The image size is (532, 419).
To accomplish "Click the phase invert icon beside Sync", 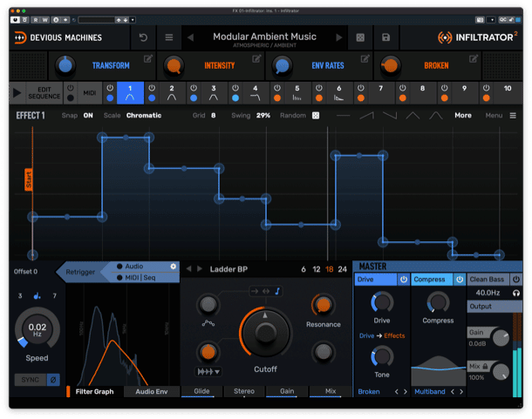I will (x=53, y=380).
